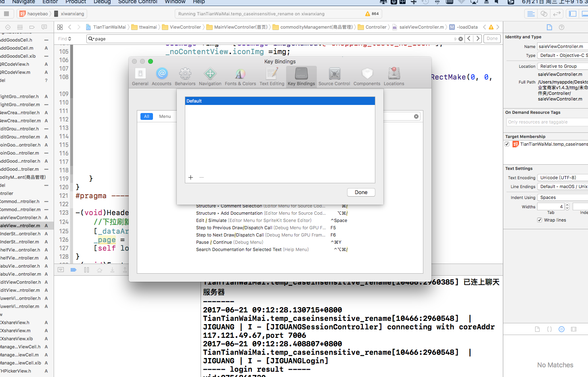Select the Key Bindings preferences pane
The height and width of the screenshot is (377, 588).
pos(301,77)
